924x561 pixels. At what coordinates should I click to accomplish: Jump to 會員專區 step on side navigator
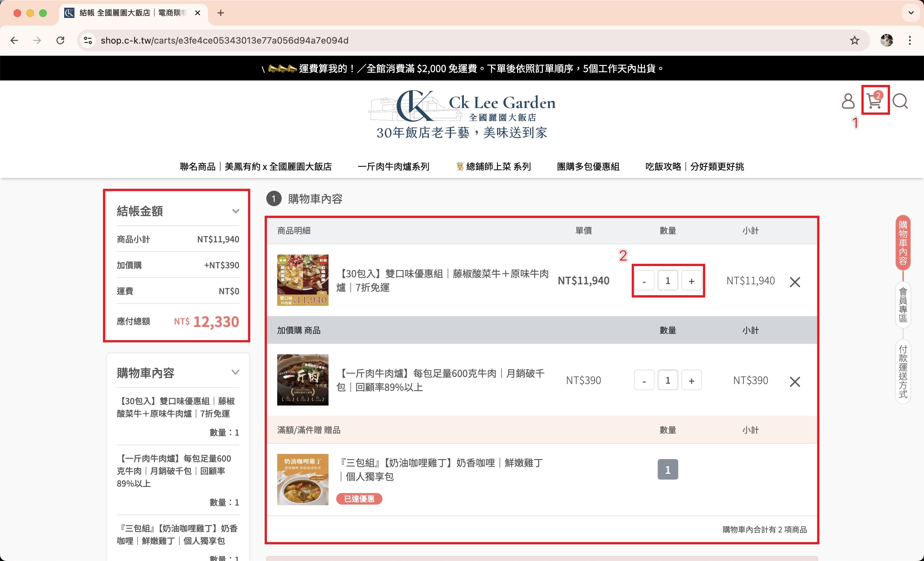click(903, 305)
